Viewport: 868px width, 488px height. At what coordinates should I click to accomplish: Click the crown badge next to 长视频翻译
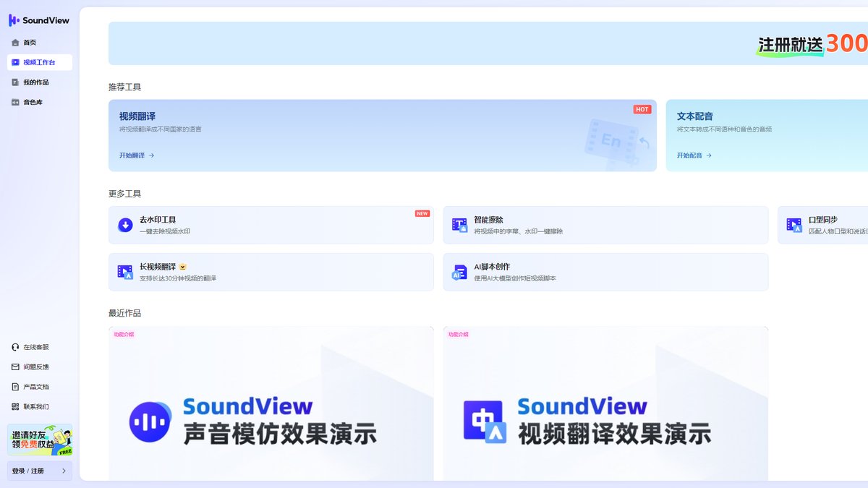[183, 267]
